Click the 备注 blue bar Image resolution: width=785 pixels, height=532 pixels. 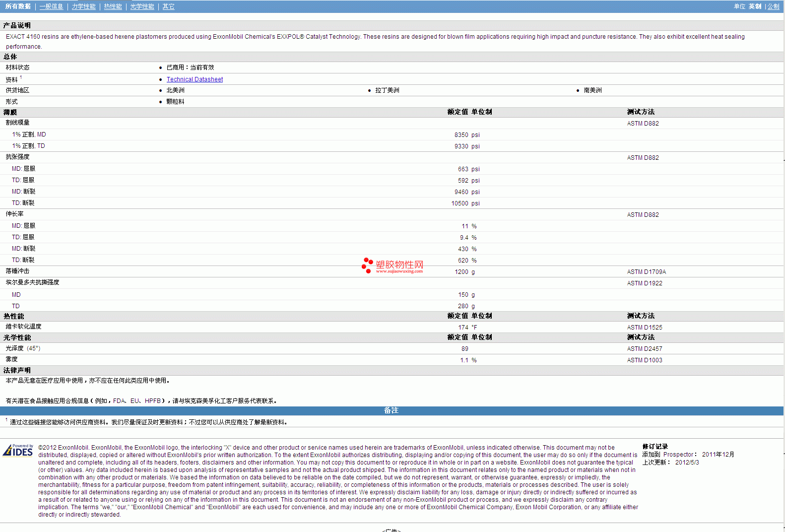point(392,410)
